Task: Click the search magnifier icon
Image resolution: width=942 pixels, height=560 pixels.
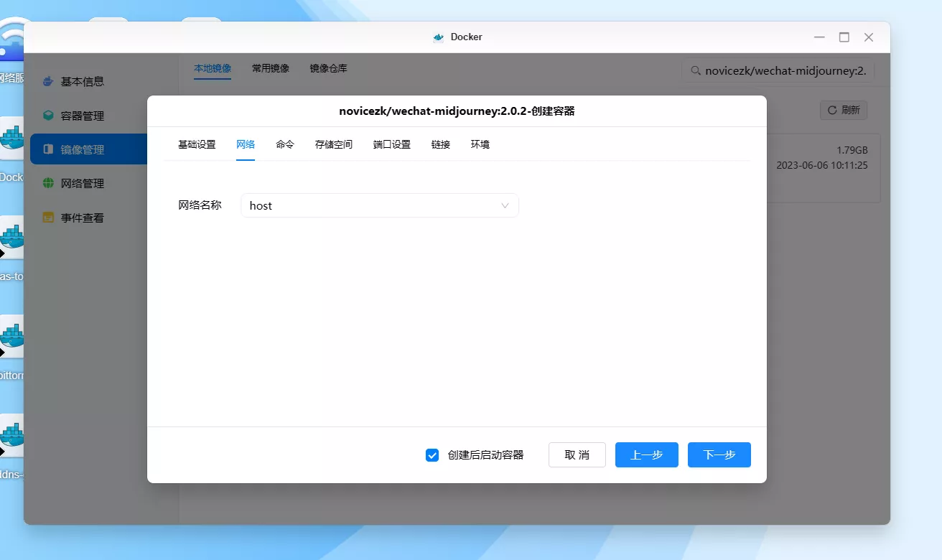Action: click(695, 71)
